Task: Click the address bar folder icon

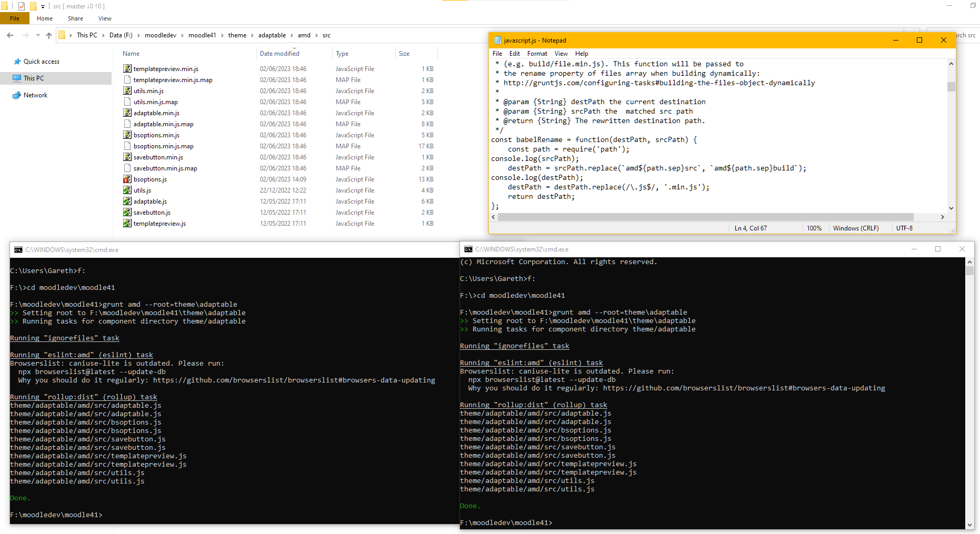Action: click(62, 35)
